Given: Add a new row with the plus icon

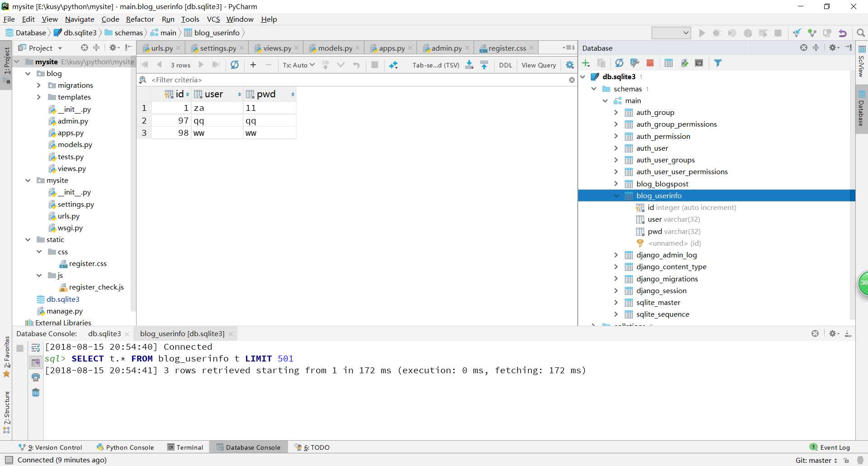Looking at the screenshot, I should [x=253, y=65].
